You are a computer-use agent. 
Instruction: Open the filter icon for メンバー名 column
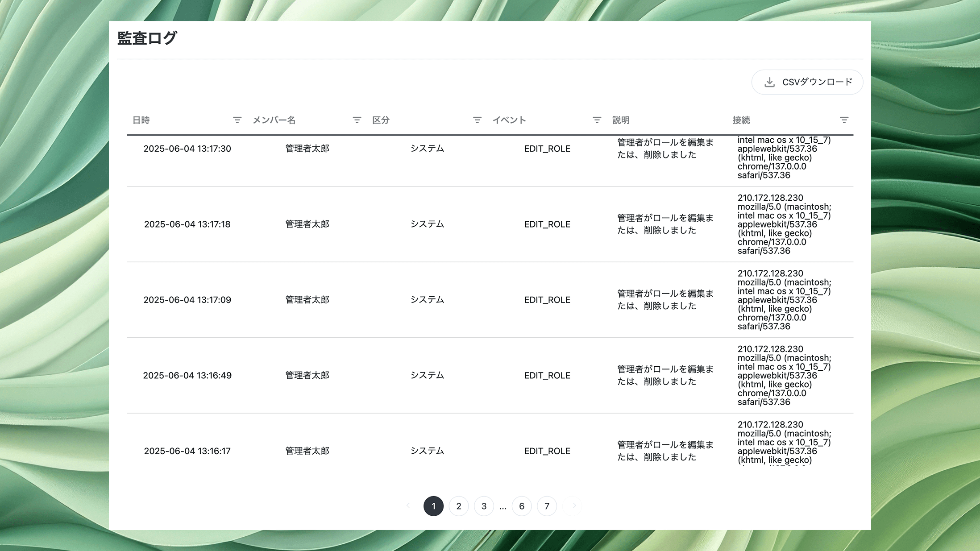(357, 120)
